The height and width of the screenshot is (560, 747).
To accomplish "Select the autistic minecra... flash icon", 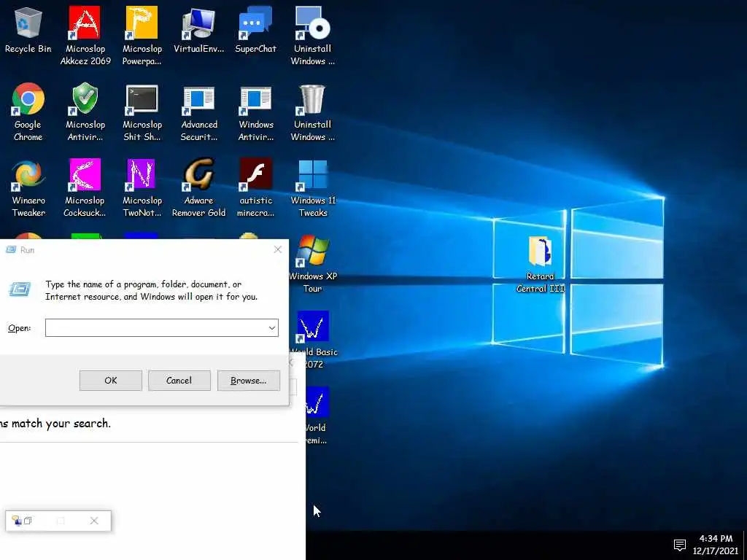I will pos(255,188).
